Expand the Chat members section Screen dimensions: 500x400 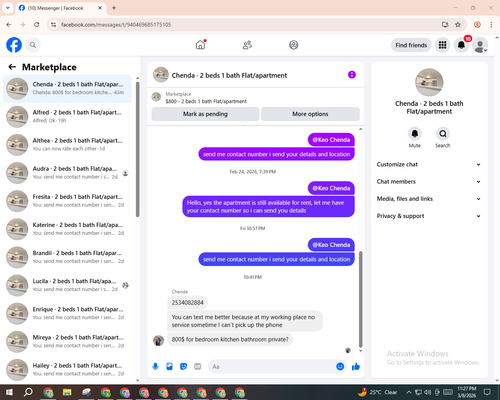pos(429,182)
